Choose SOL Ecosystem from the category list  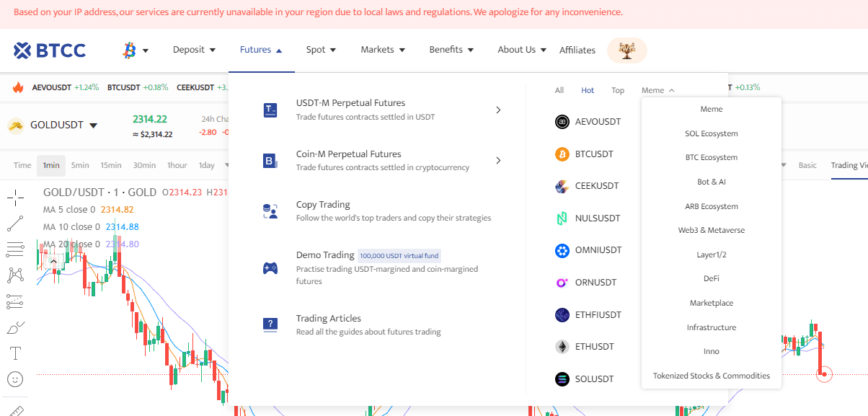(711, 133)
